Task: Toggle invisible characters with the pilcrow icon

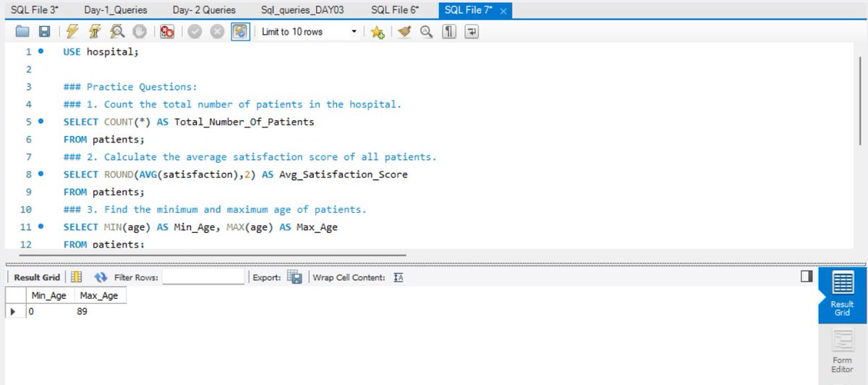Action: (449, 32)
